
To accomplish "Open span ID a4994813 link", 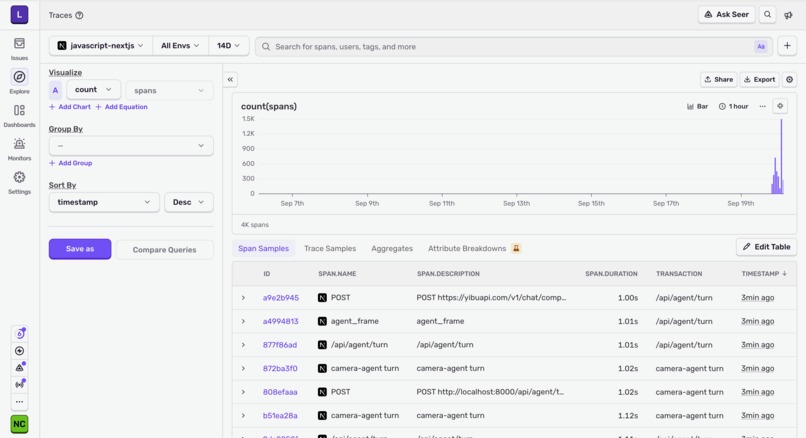I will tap(281, 321).
